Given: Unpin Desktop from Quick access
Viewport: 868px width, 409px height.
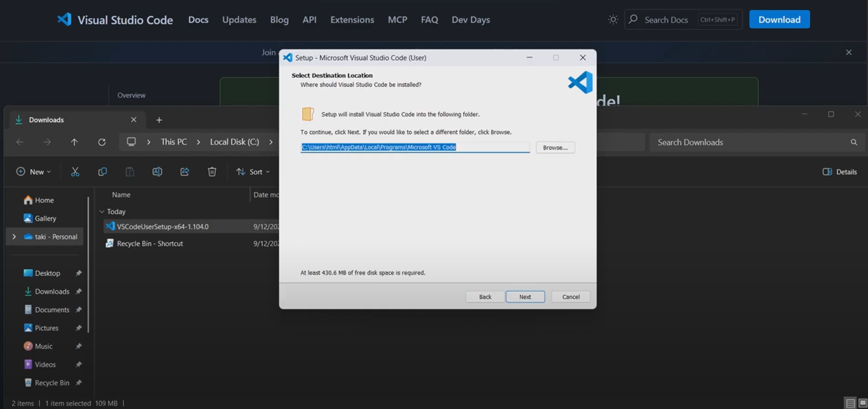Looking at the screenshot, I should point(78,273).
